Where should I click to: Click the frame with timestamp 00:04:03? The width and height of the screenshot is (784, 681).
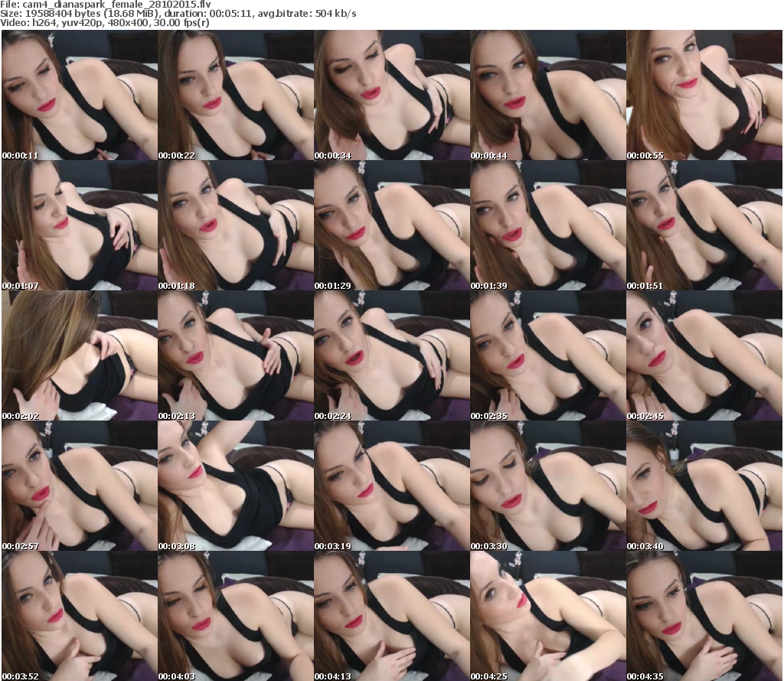(x=236, y=616)
